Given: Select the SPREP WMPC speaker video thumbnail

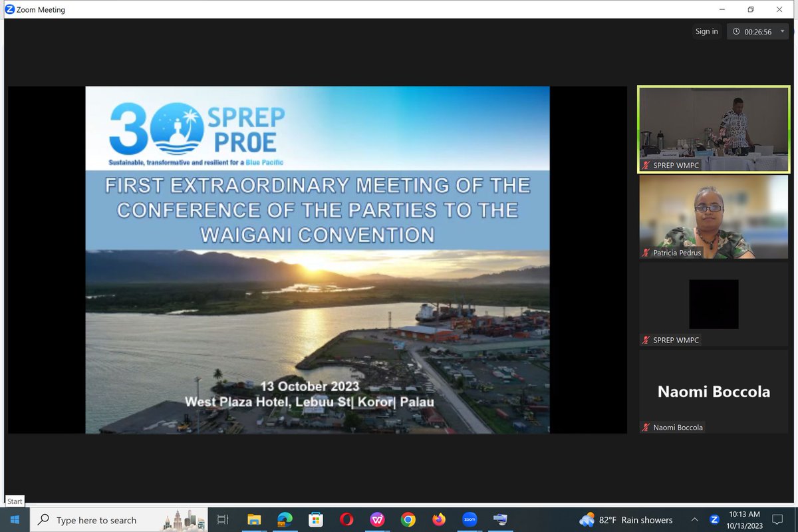Looking at the screenshot, I should click(x=714, y=129).
